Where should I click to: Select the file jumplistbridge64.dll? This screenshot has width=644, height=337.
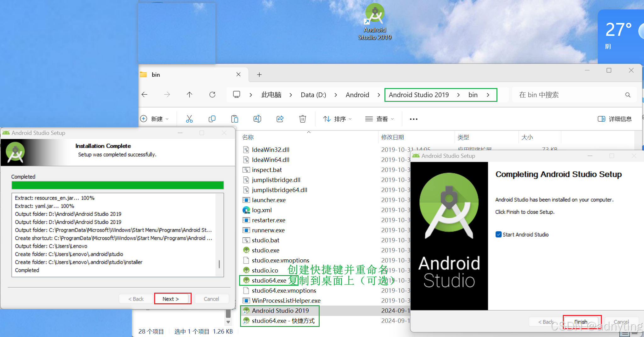click(x=279, y=190)
